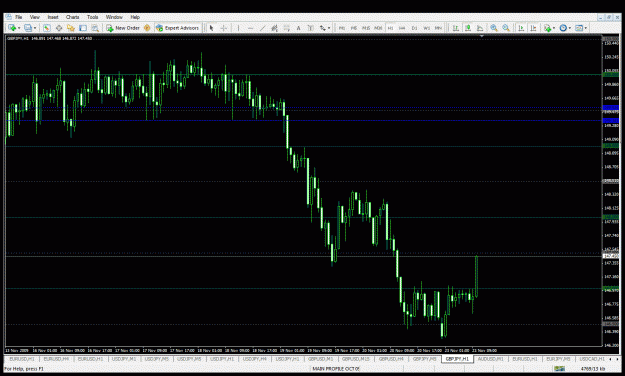625x376 pixels.
Task: Choose the trendline drawing tool
Action: coord(263,28)
